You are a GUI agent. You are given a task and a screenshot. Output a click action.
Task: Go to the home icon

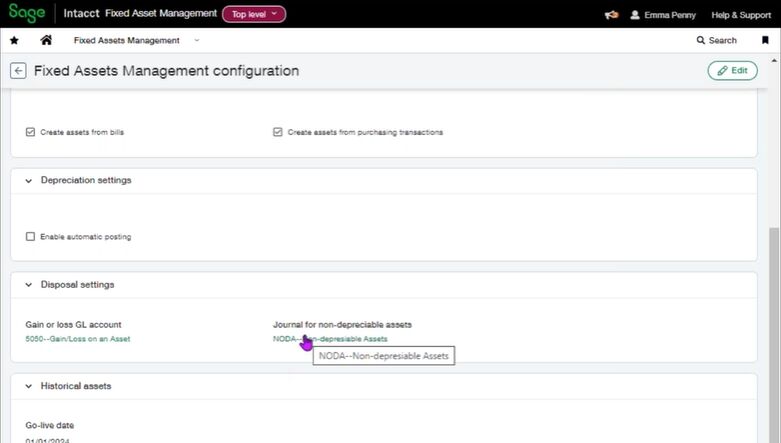(46, 40)
